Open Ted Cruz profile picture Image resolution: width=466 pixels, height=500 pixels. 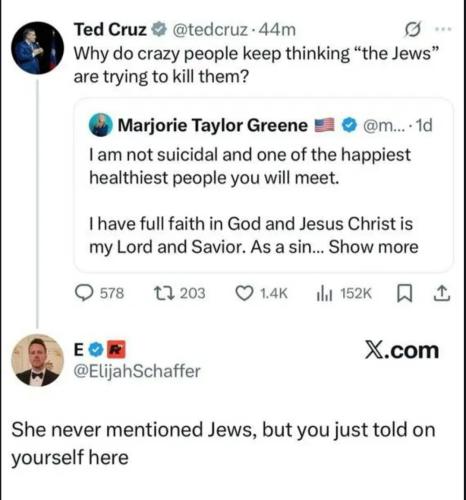point(37,48)
